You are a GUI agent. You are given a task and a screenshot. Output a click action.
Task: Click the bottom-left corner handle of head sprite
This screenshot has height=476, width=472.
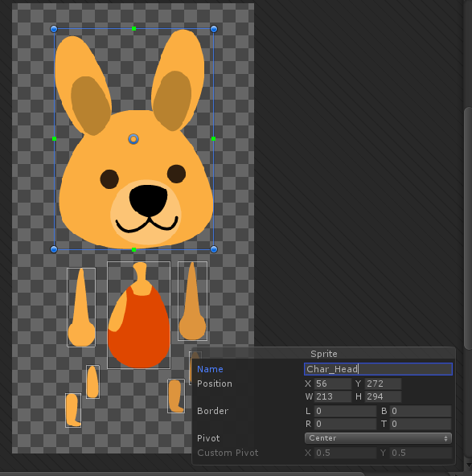click(54, 249)
